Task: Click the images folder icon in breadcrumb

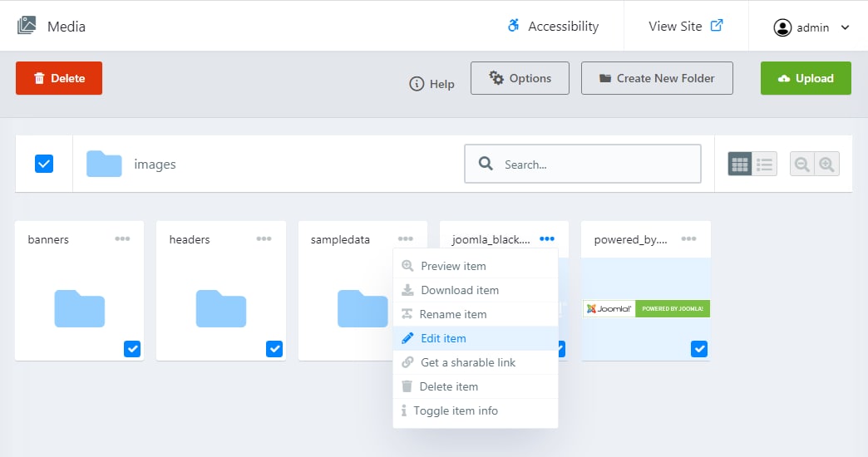Action: (x=104, y=164)
